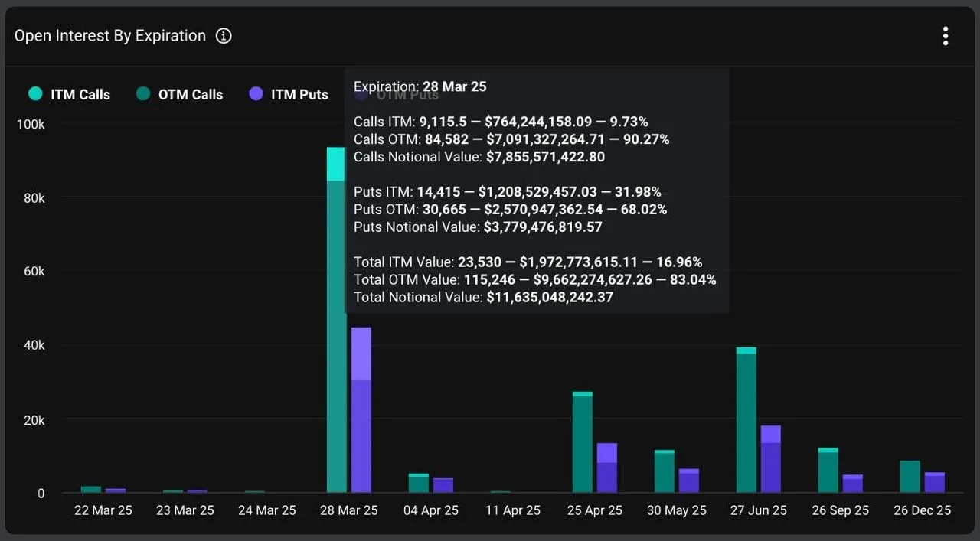Toggle the OTM Calls legend series
The height and width of the screenshot is (541, 980).
point(179,94)
